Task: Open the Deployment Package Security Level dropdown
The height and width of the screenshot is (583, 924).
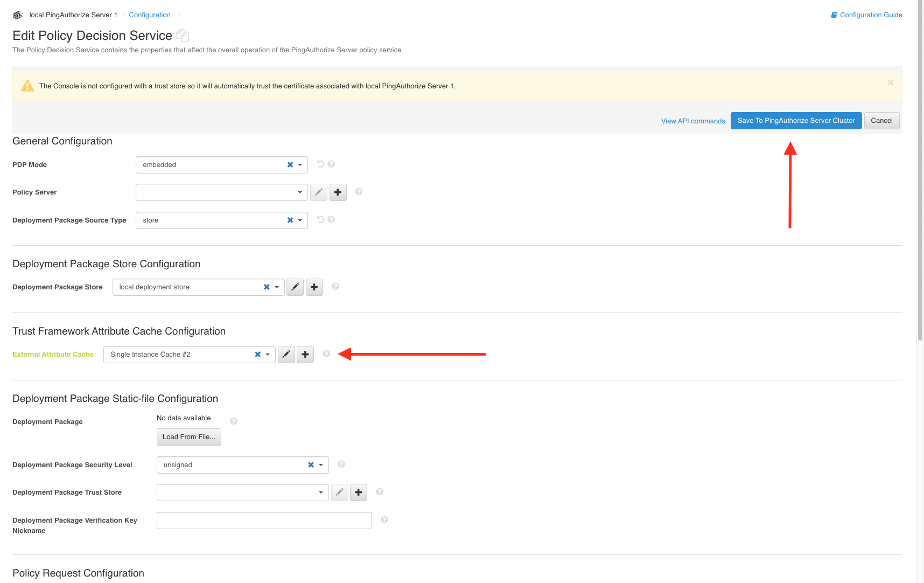Action: [321, 465]
